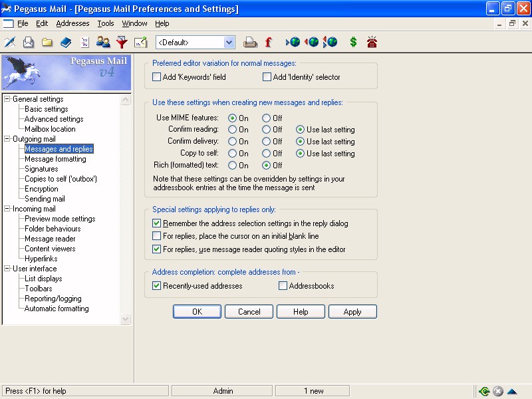The image size is (532, 399).
Task: Click the printer icon
Action: point(251,43)
